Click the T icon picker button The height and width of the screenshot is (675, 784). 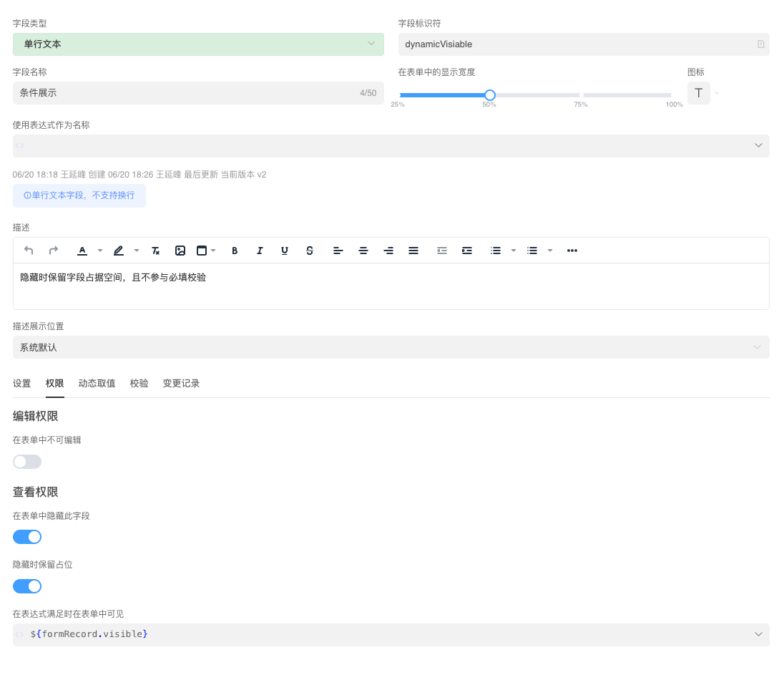[698, 93]
